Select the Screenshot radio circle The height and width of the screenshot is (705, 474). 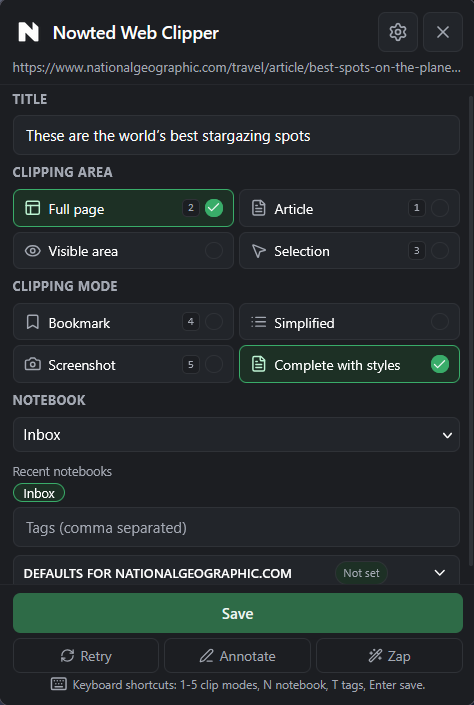click(x=214, y=364)
